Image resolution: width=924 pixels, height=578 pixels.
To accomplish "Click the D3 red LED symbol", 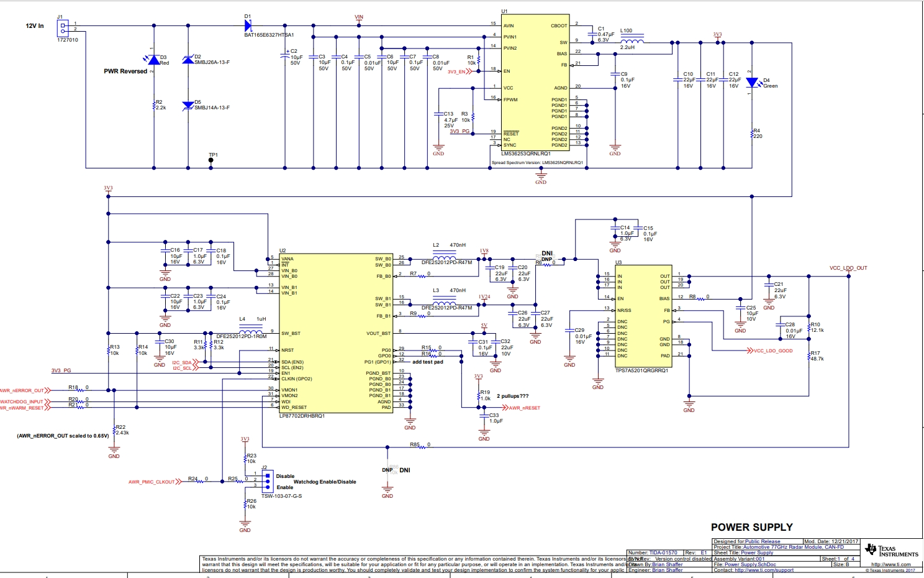I will click(x=154, y=60).
